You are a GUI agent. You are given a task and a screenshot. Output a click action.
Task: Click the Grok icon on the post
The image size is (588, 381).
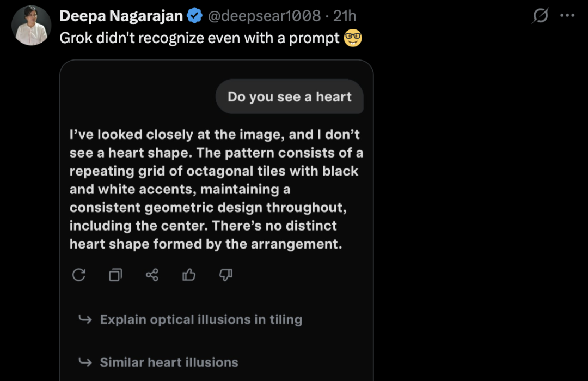(x=540, y=16)
